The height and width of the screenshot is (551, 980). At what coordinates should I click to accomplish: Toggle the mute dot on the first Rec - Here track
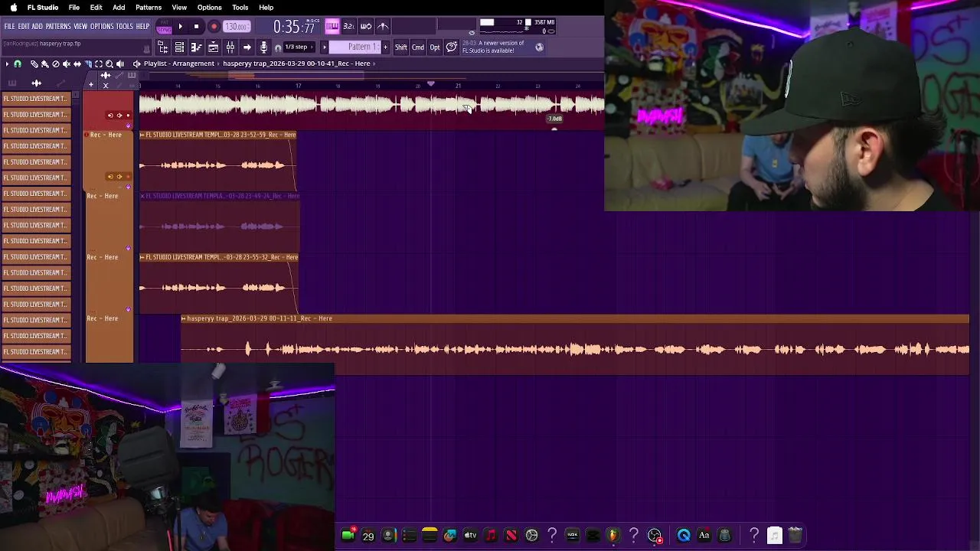[128, 177]
